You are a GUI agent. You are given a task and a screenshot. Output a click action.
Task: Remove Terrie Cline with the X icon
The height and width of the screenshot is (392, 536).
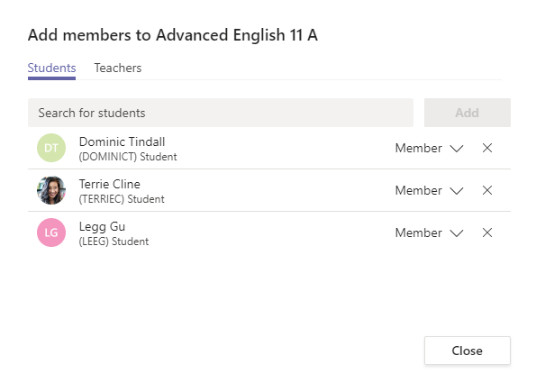coord(487,190)
